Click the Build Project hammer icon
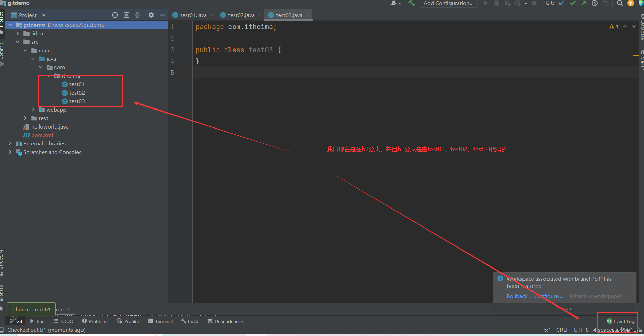Image resolution: width=644 pixels, height=336 pixels. 411,3
